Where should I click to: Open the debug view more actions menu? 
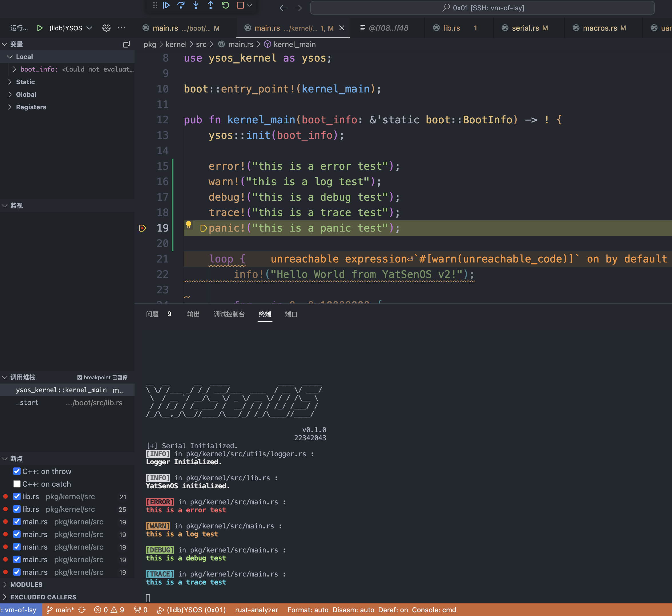pos(121,28)
